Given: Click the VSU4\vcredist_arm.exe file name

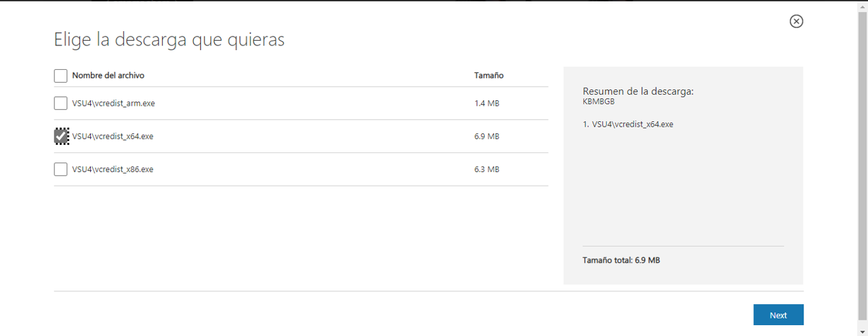Looking at the screenshot, I should pos(114,104).
